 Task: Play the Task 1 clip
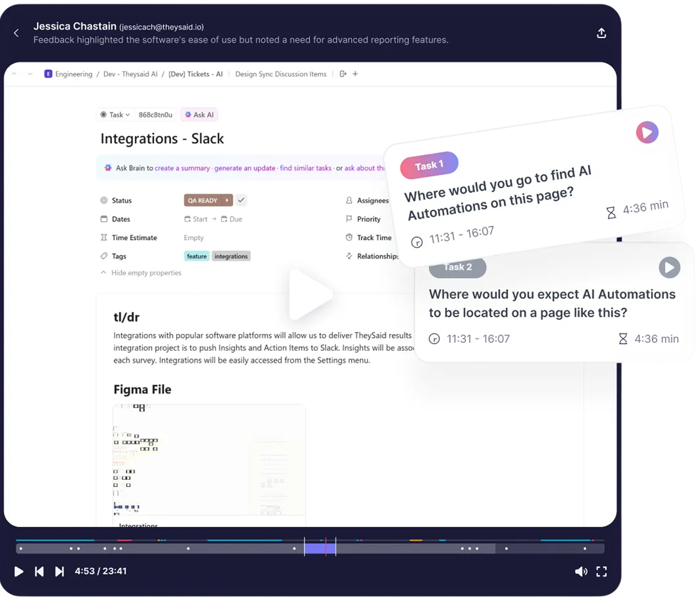click(647, 132)
